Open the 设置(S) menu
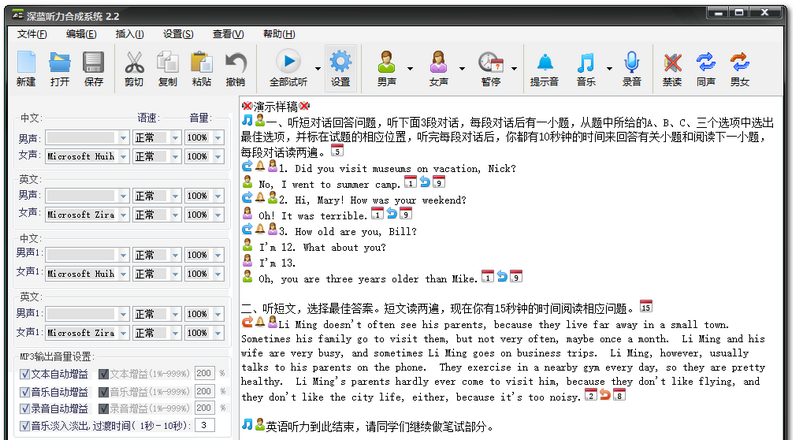The width and height of the screenshot is (793, 440). pyautogui.click(x=178, y=34)
